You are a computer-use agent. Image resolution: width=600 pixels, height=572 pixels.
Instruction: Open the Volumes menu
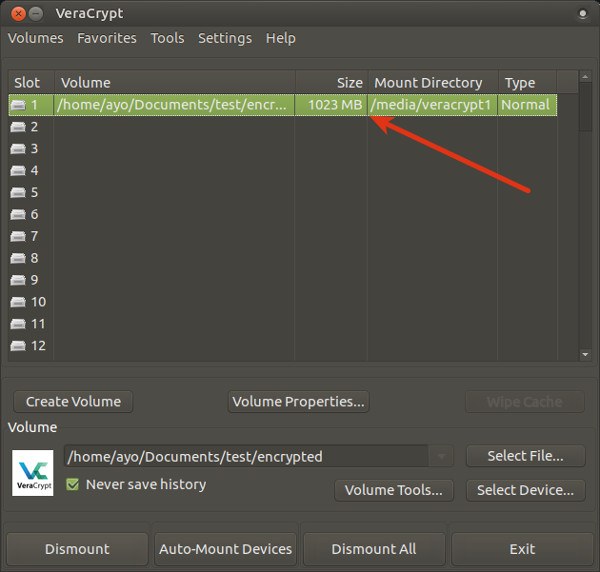tap(36, 38)
